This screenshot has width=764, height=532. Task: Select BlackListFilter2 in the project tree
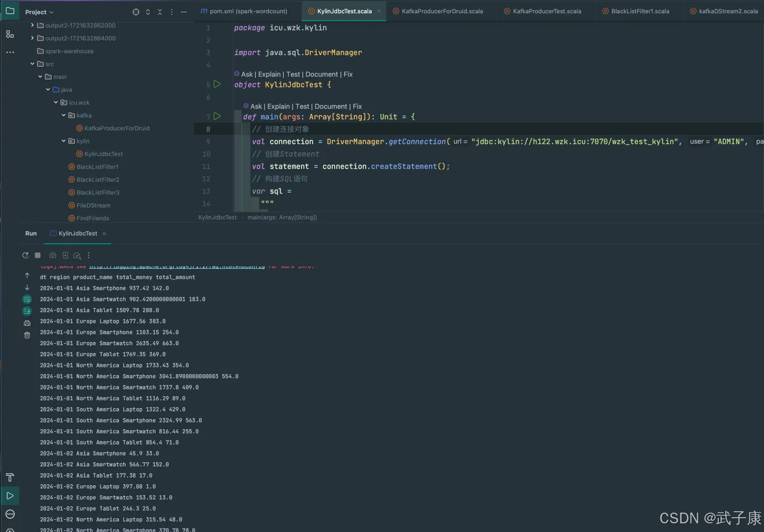98,180
